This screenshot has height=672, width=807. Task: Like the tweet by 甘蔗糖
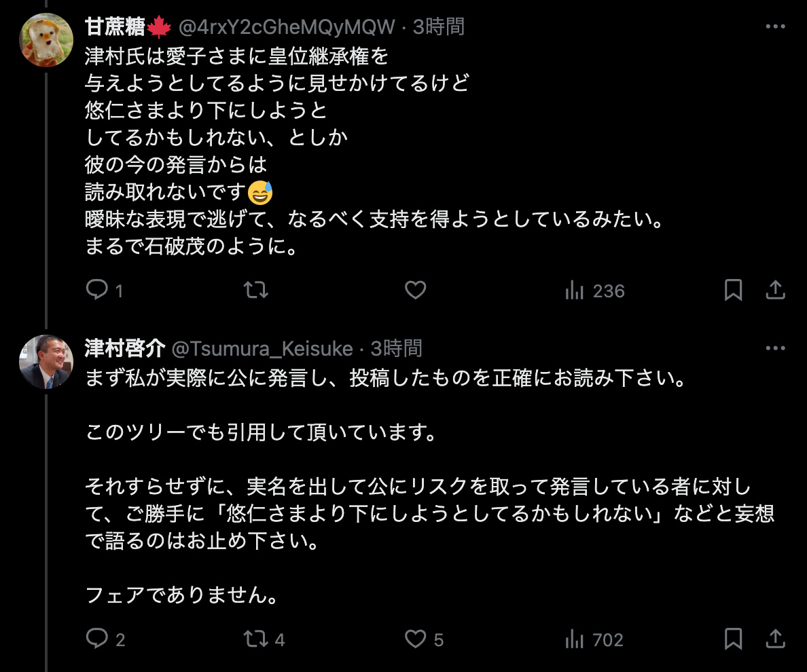(x=415, y=291)
